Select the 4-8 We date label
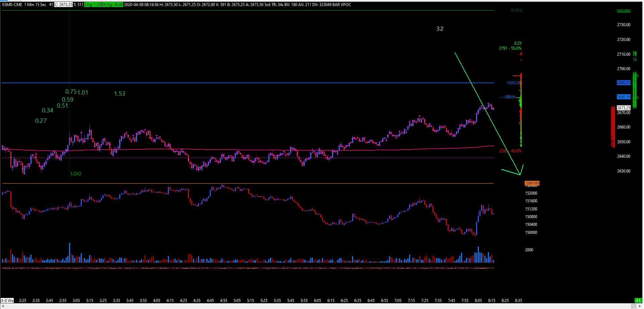The width and height of the screenshot is (644, 309). (x=7, y=300)
